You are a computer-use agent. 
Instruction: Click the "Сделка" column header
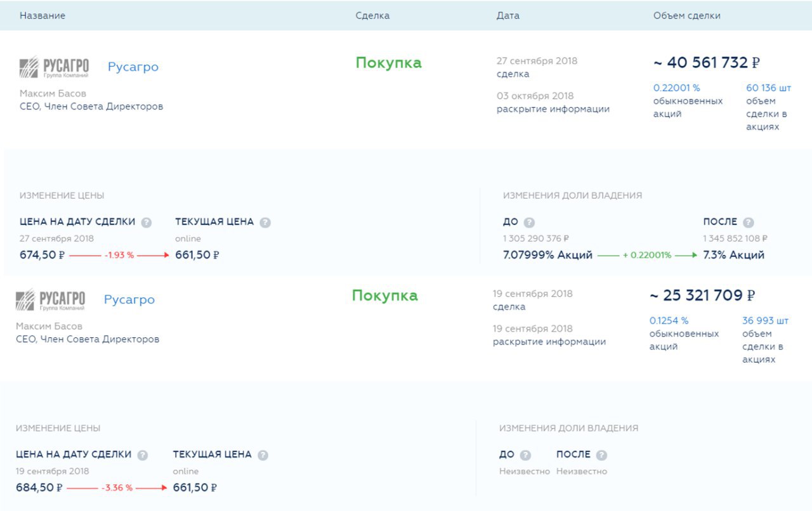[x=372, y=15]
